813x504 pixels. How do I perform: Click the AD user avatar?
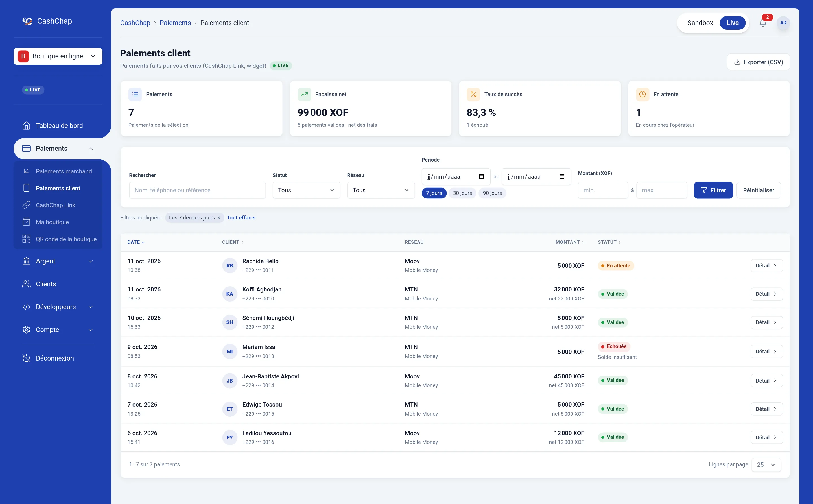click(x=783, y=23)
